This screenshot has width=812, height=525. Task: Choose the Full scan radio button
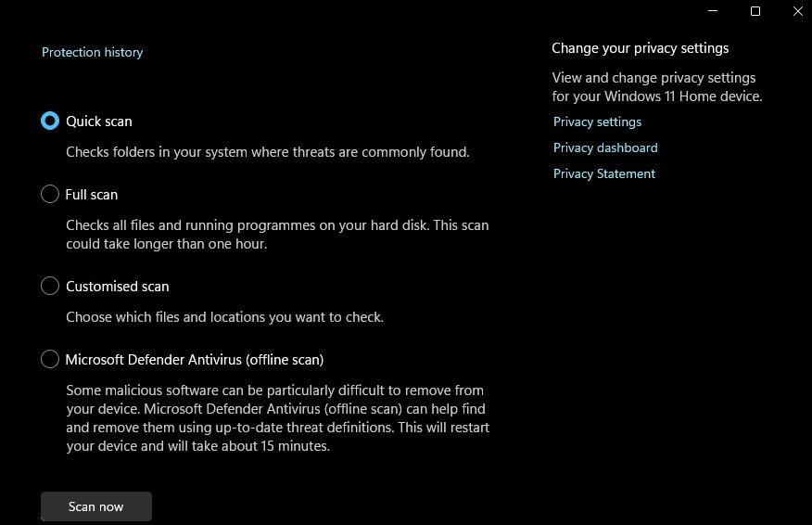[50, 194]
